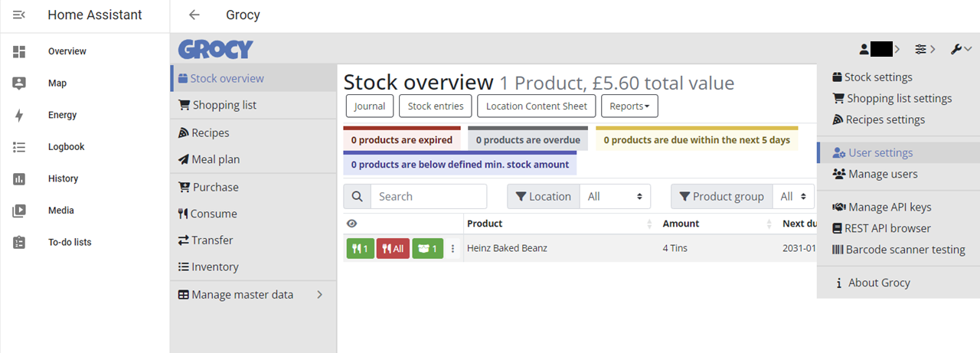Open the Product group filter dropdown
The width and height of the screenshot is (980, 353).
[x=792, y=197]
